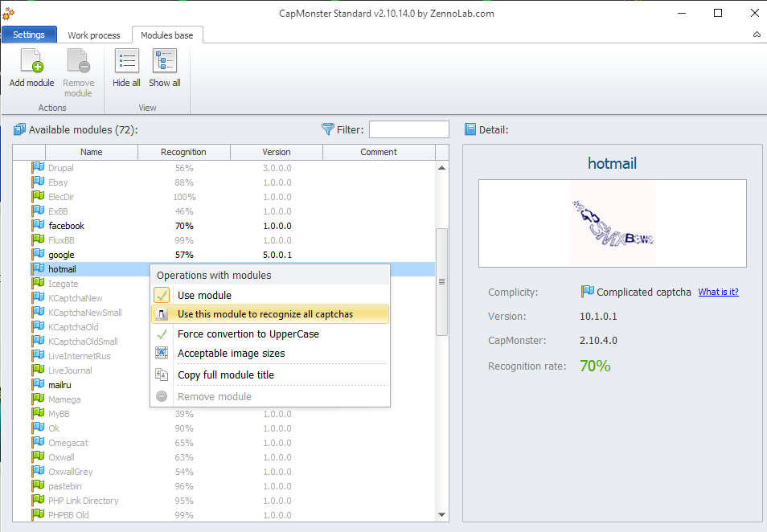This screenshot has width=767, height=532.
Task: Select the disabled Remove module menu entry
Action: click(270, 396)
